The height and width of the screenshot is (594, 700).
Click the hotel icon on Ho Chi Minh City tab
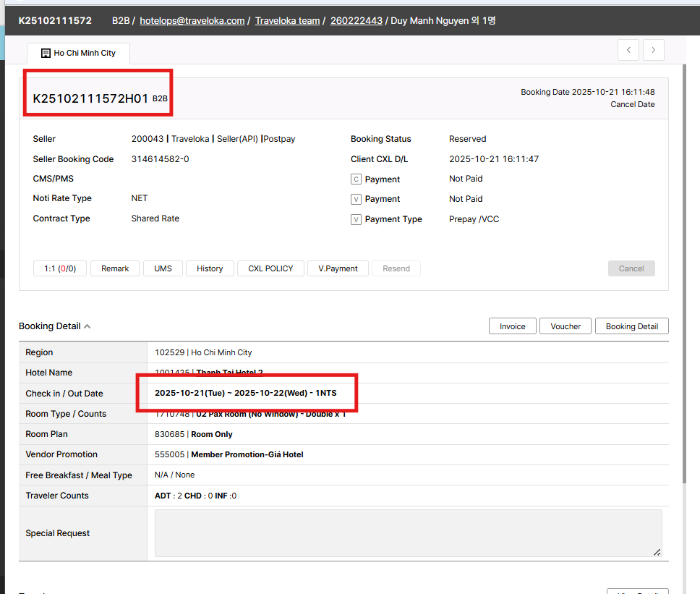[46, 54]
